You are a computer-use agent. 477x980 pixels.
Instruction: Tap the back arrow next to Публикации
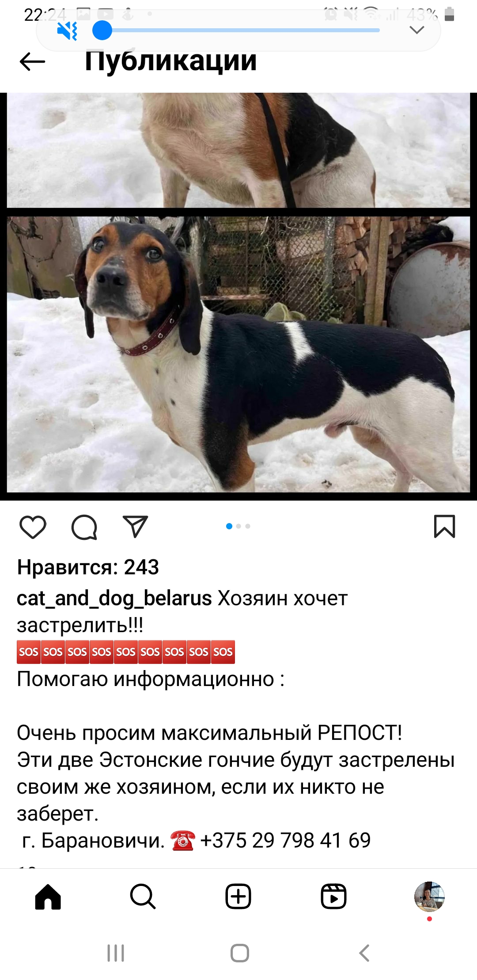click(x=32, y=61)
